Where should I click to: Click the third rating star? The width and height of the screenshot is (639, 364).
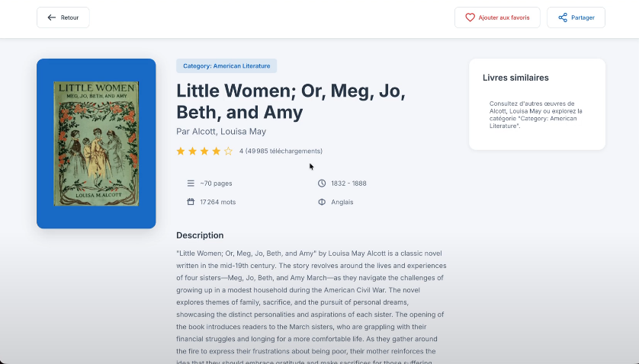pos(204,151)
